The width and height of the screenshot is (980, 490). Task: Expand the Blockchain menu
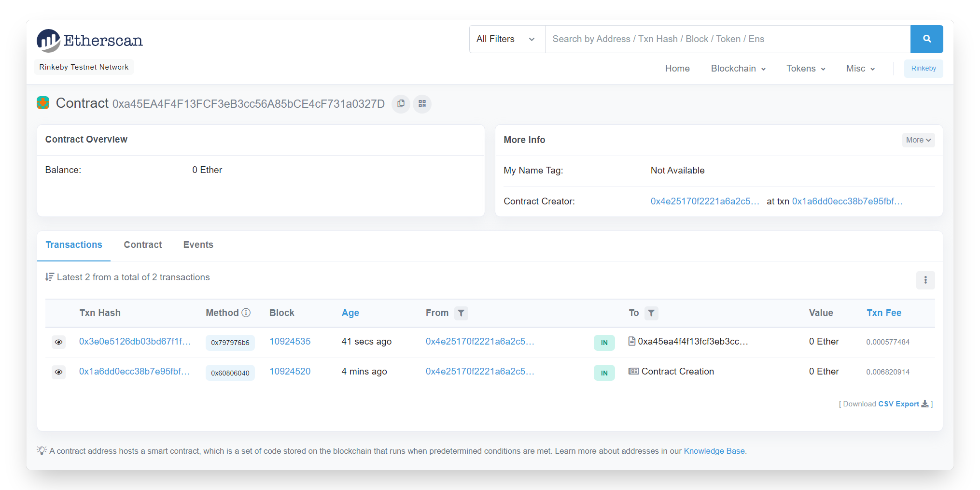[x=738, y=69]
